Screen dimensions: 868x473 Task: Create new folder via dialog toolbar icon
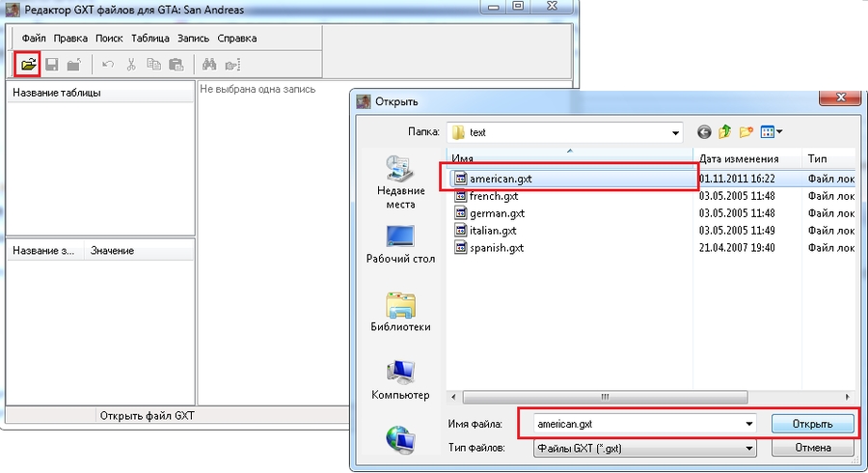[746, 131]
